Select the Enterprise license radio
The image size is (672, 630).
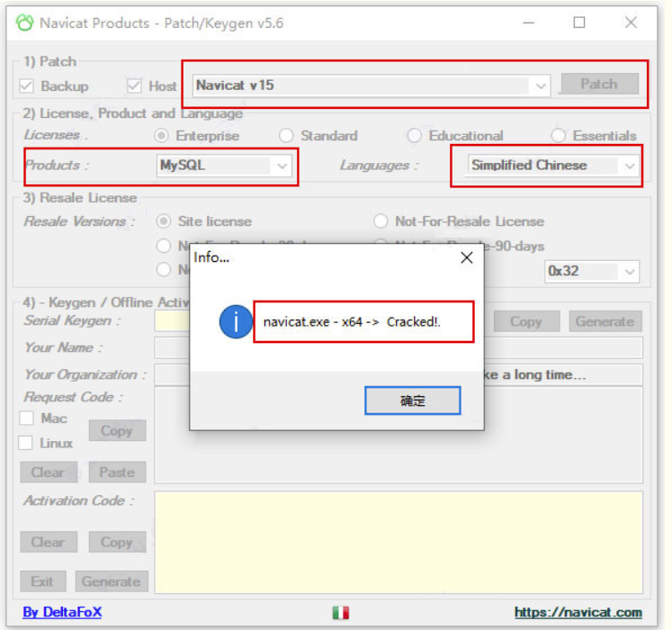click(x=162, y=136)
